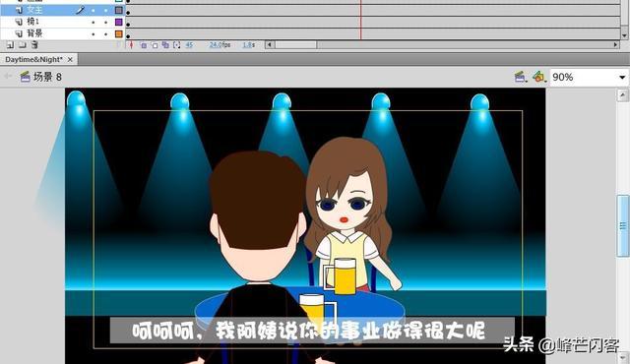
Task: Click the stage vertical scrollbar thumb
Action: 623,225
